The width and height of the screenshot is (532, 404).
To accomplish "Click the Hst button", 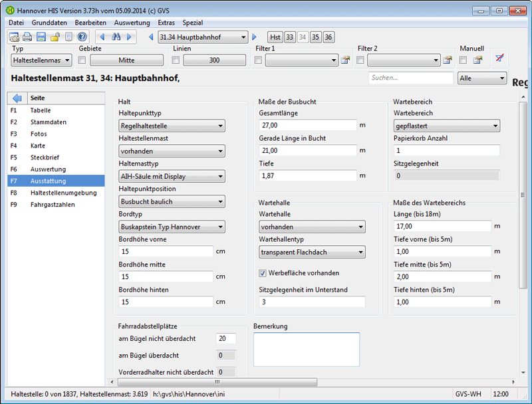I will (275, 37).
